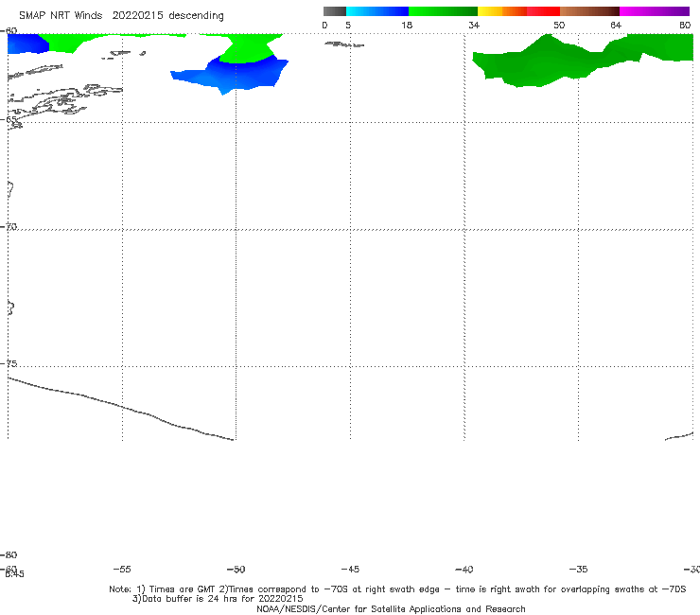Click the color bar label '18'

pos(407,25)
